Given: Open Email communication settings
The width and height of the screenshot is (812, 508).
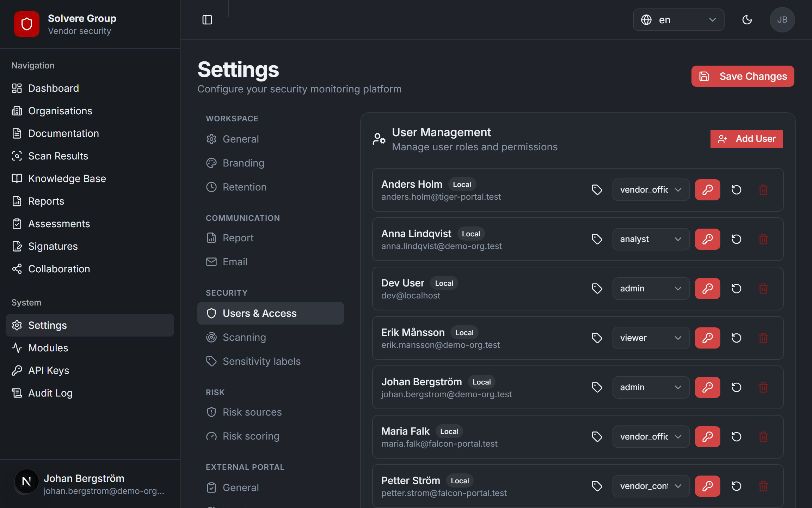Looking at the screenshot, I should [x=270, y=262].
